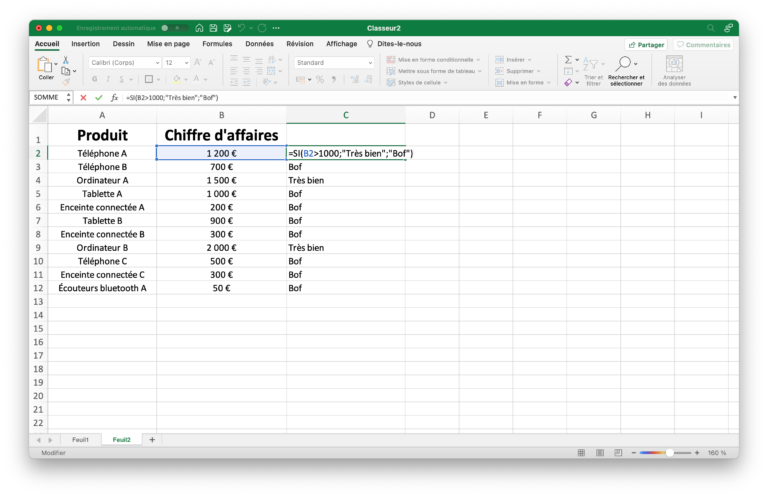Click the increase font size icon

pyautogui.click(x=198, y=63)
